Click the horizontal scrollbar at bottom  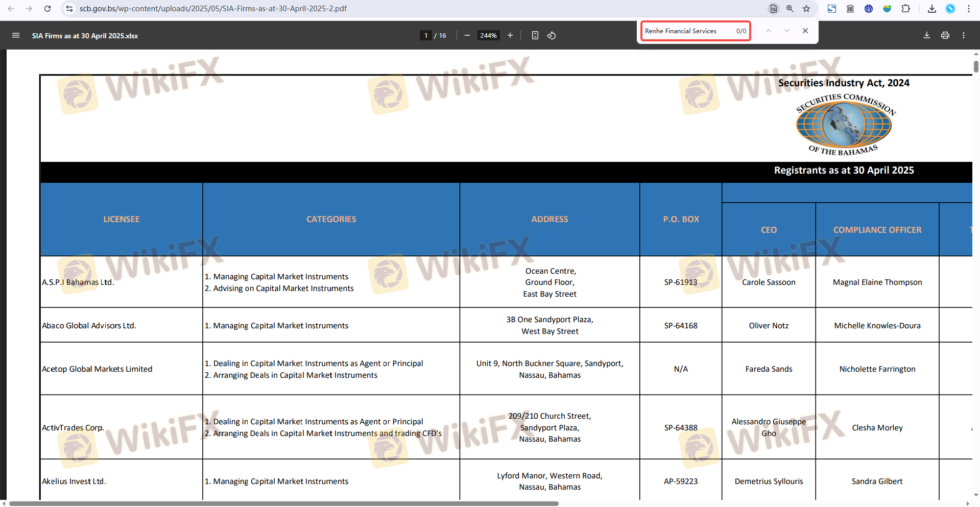(x=283, y=503)
